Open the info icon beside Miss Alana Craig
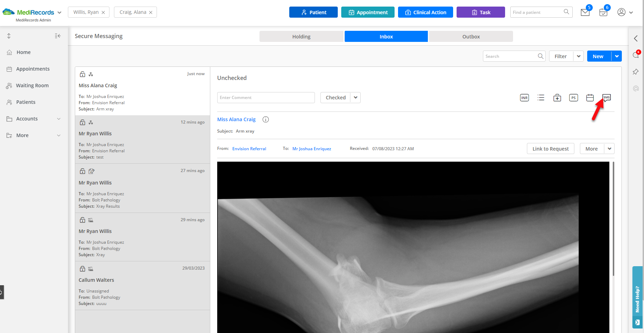This screenshot has width=644, height=333. 266,119
